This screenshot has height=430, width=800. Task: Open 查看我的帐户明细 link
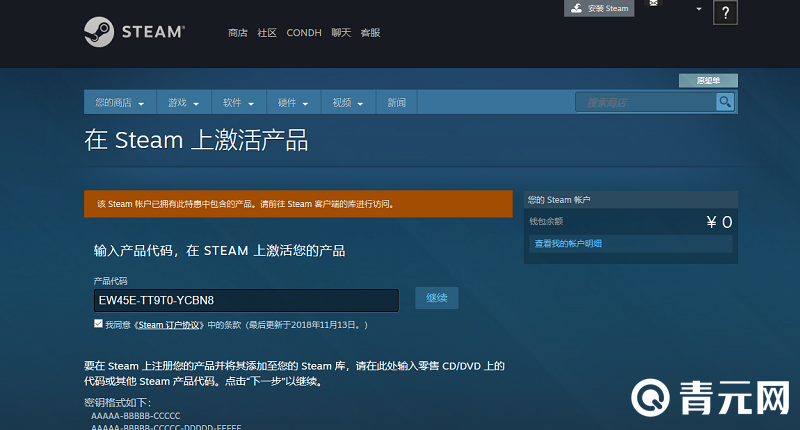568,243
